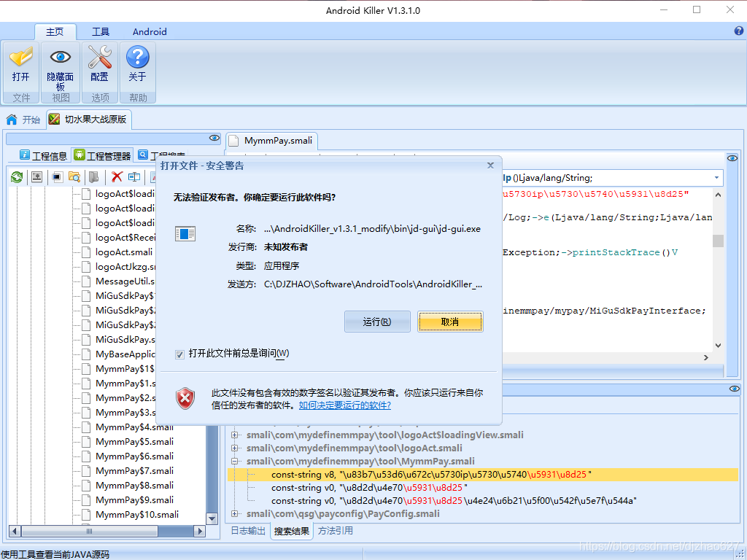The image size is (747, 560).
Task: Select MymmPay$8.smali in project tree
Action: [134, 485]
